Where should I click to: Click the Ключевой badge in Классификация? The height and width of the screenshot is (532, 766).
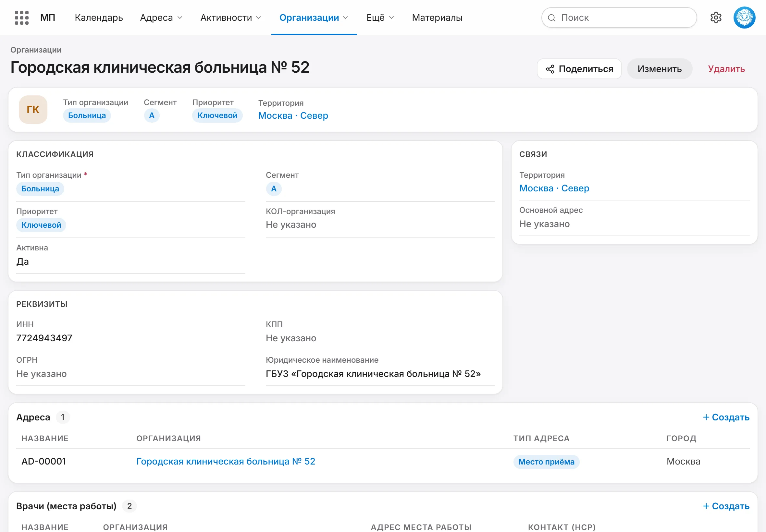(x=41, y=225)
